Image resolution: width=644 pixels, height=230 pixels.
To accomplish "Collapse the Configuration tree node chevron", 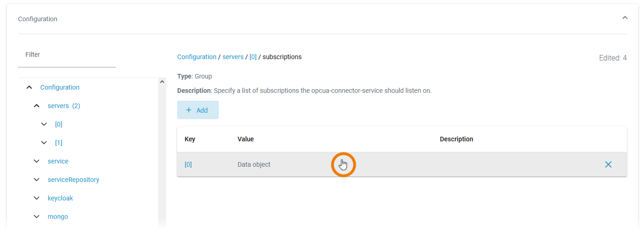I will point(29,87).
